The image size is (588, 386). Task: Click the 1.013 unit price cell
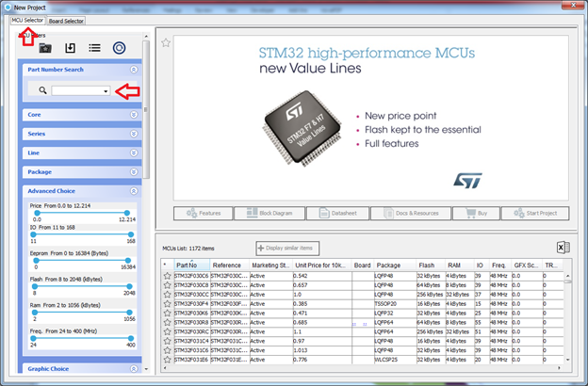322,350
